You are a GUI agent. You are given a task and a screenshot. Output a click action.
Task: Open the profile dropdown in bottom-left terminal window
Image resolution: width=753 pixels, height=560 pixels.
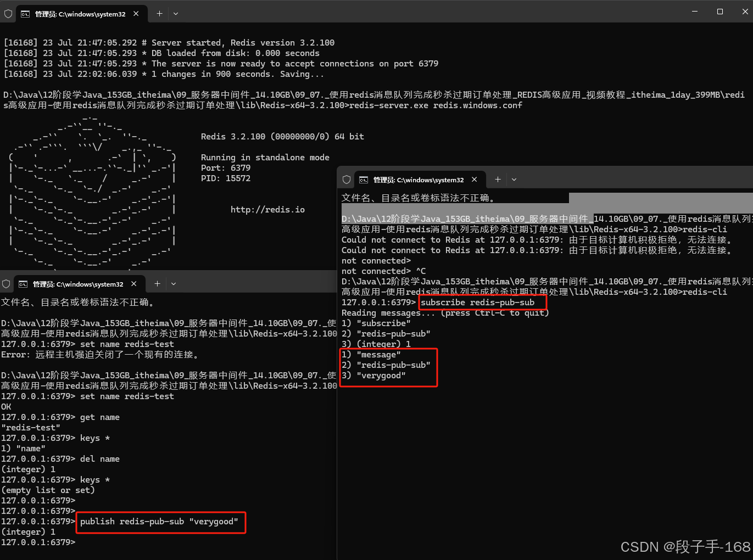coord(174,284)
